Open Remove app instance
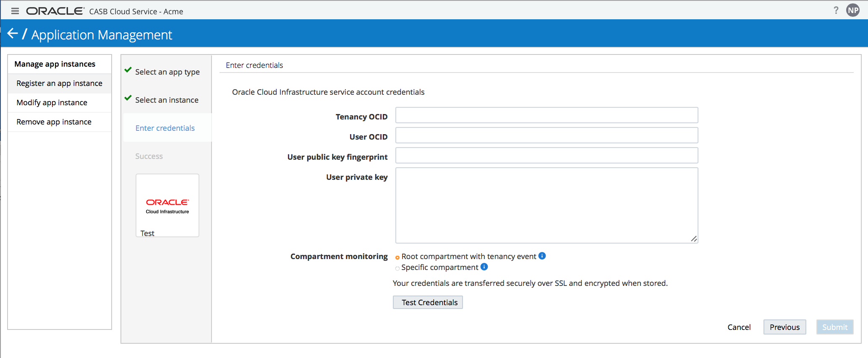Image resolution: width=868 pixels, height=358 pixels. [x=54, y=122]
